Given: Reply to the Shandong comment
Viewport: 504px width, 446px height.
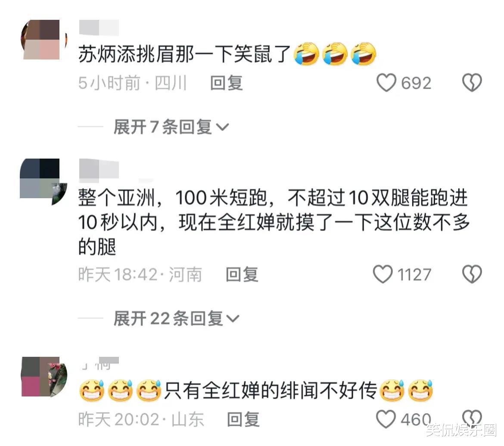Looking at the screenshot, I should [x=243, y=420].
